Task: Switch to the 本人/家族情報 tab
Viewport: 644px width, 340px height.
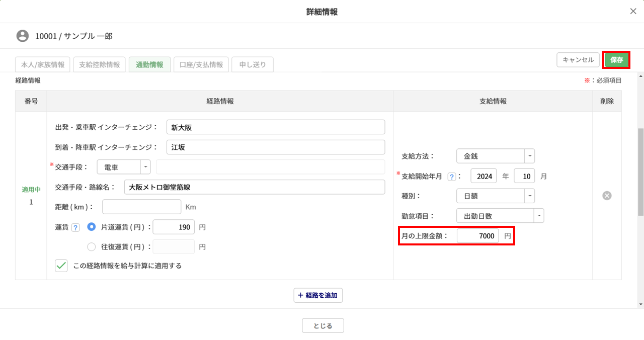Action: pos(43,65)
